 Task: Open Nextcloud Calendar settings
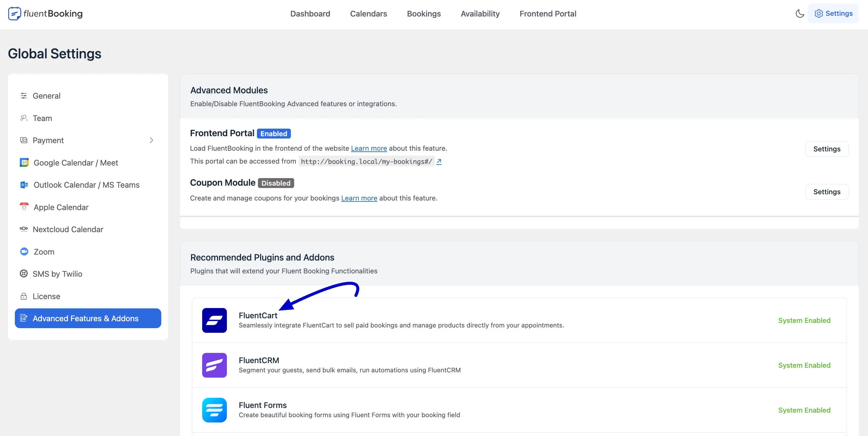tap(88, 229)
